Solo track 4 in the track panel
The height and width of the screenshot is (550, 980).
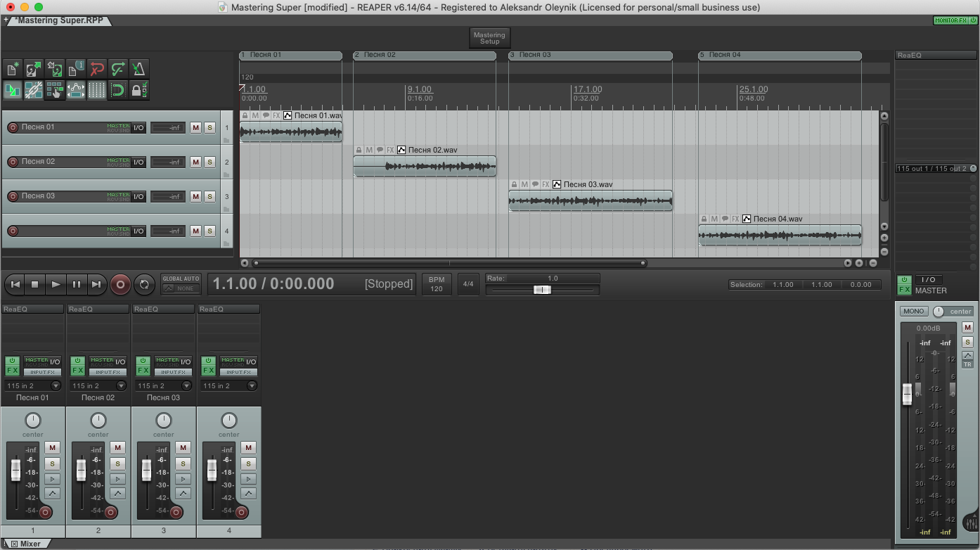pos(209,231)
